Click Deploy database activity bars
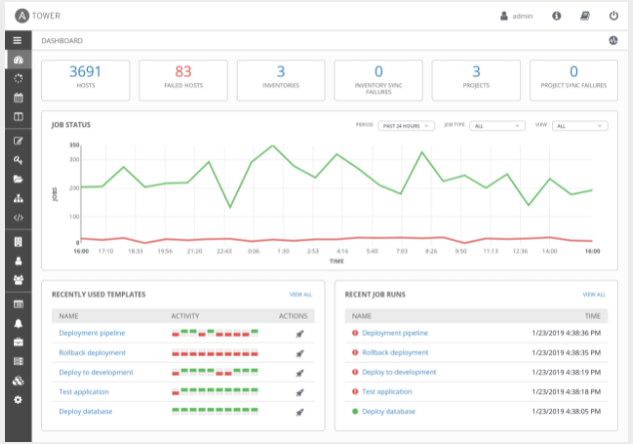633x444 pixels. [215, 411]
